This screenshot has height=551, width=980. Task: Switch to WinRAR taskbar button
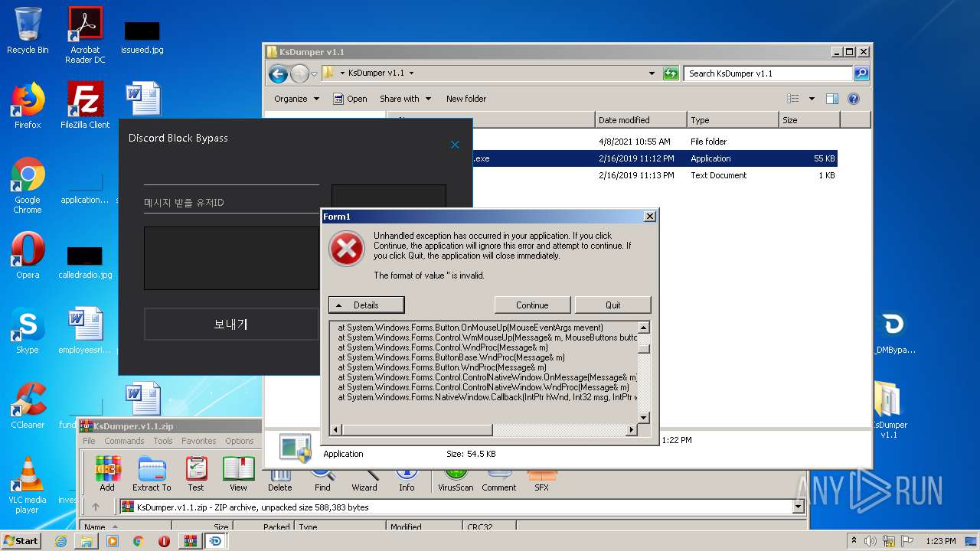[191, 541]
